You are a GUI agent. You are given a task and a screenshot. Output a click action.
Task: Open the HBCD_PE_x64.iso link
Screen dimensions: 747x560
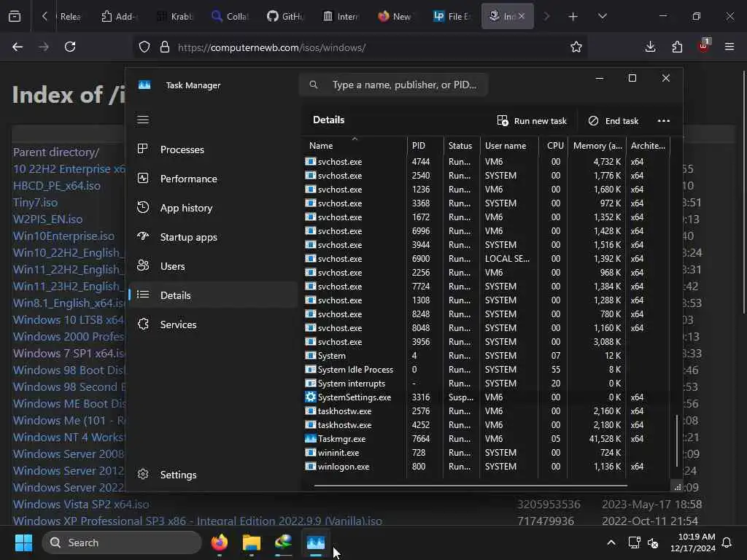[57, 186]
